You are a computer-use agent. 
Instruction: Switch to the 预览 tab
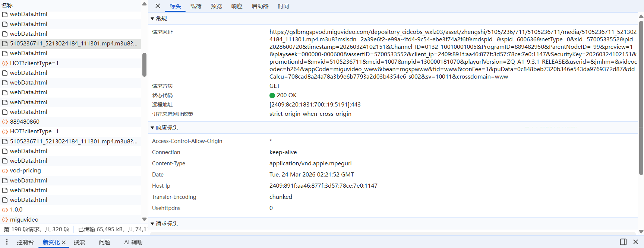coord(216,6)
